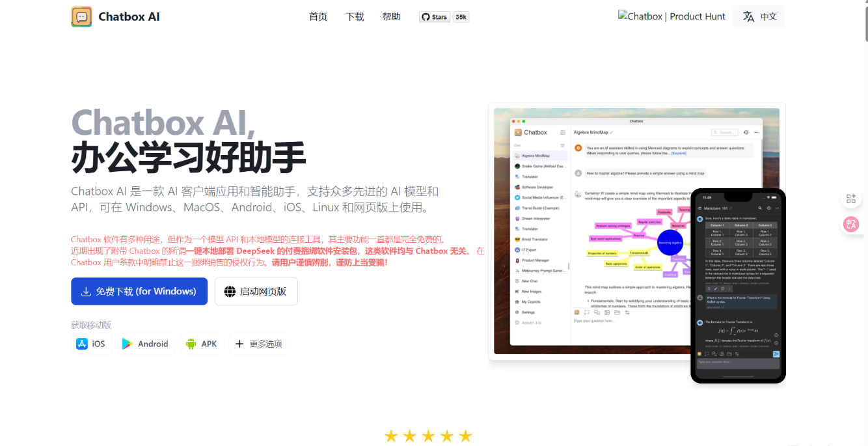Click the translate icon beside 中文

748,17
